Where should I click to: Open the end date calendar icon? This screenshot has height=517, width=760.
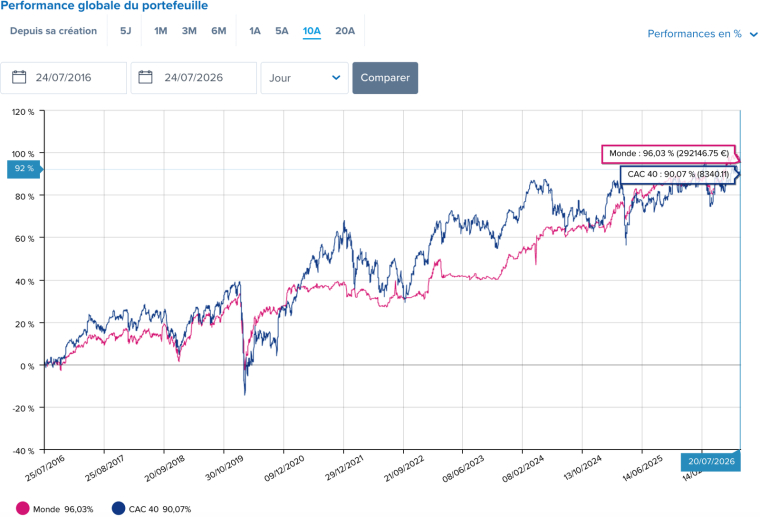point(145,77)
